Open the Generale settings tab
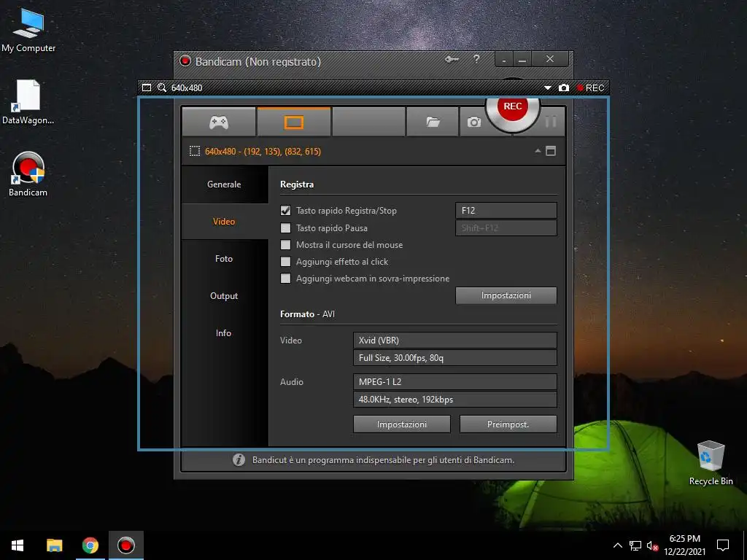The image size is (747, 560). pos(225,184)
